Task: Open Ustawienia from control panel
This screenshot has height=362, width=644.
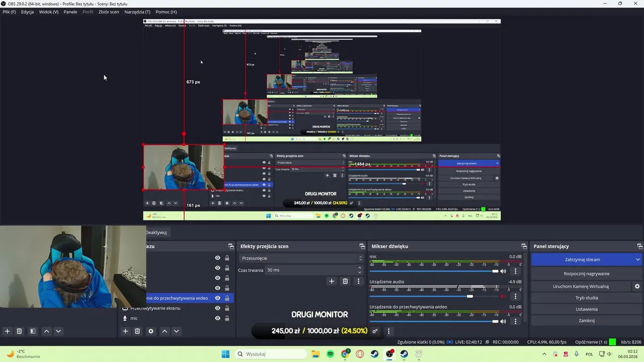Action: click(586, 309)
